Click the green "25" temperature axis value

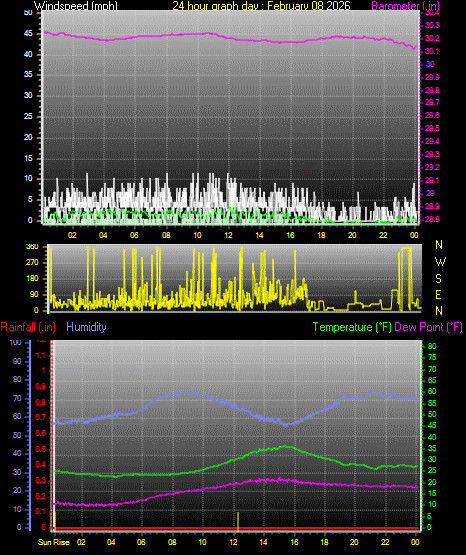coord(432,470)
